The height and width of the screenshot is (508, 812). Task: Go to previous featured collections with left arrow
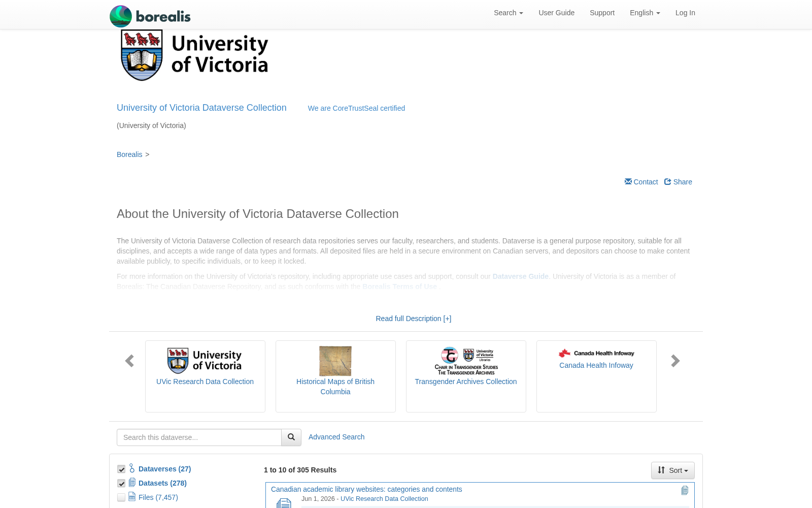pyautogui.click(x=129, y=361)
